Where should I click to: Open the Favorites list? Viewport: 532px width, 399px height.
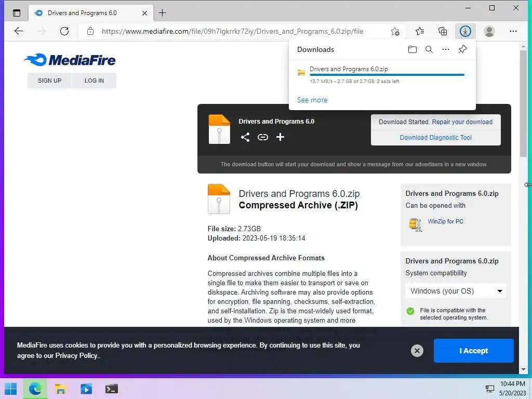pos(420,31)
